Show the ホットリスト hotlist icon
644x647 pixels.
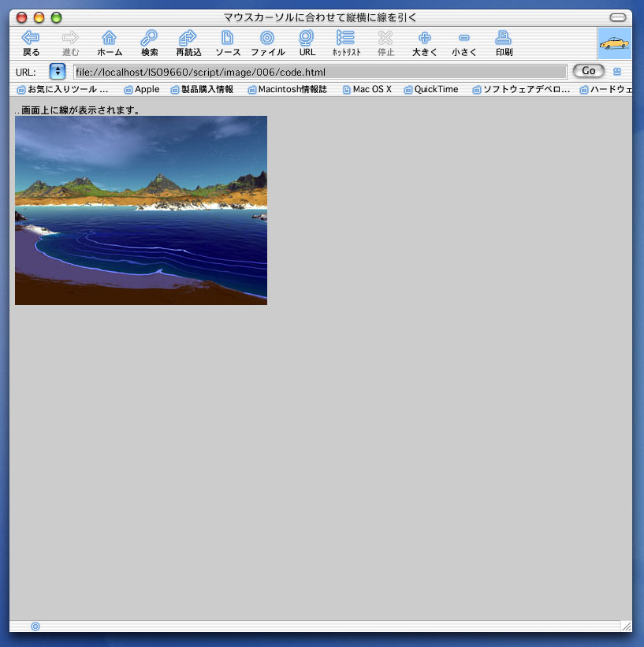(346, 43)
